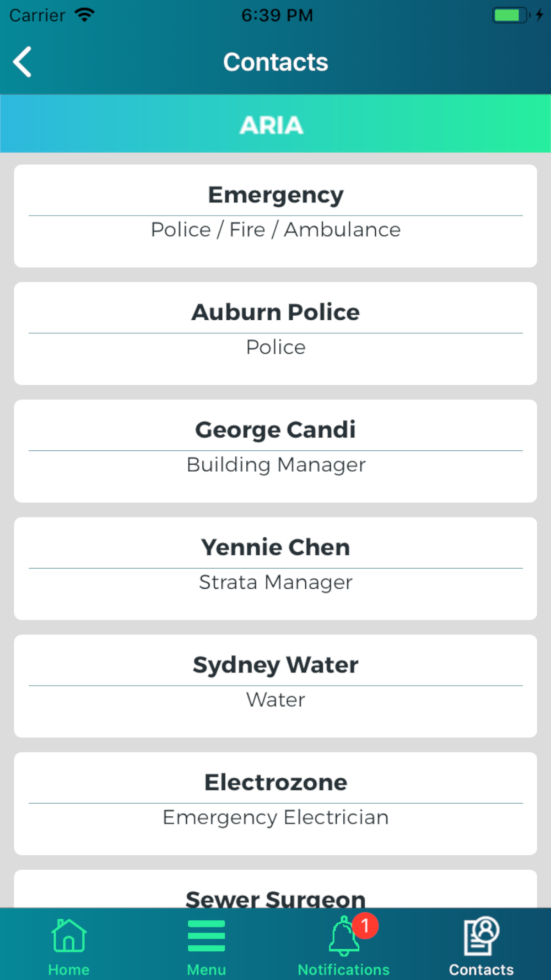The height and width of the screenshot is (980, 551).
Task: Open the Emergency contact card
Action: click(x=275, y=216)
